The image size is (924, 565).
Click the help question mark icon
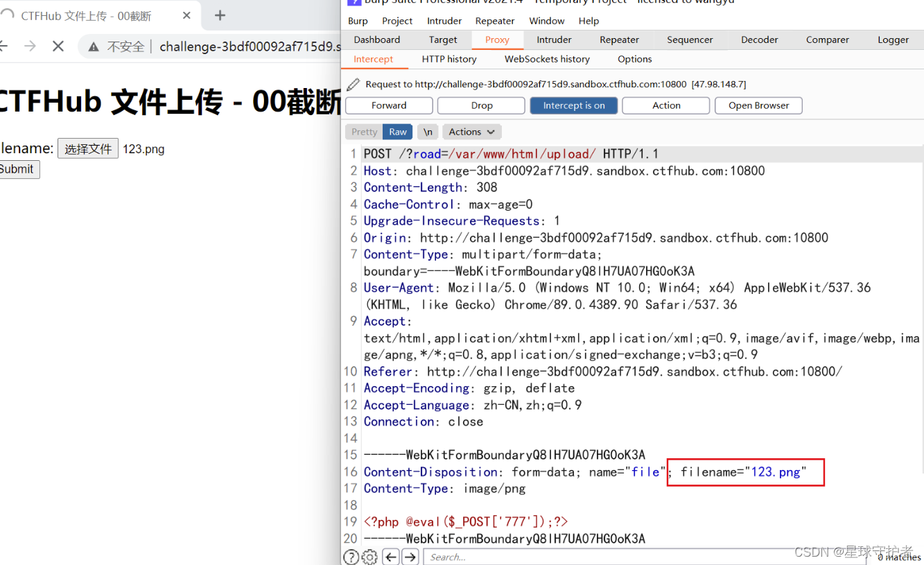[351, 557]
